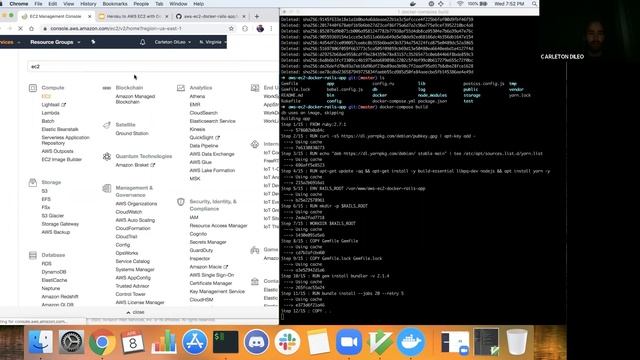Open Numbers bar-chart icon in dock
The height and width of the screenshot is (360, 640).
(164, 342)
